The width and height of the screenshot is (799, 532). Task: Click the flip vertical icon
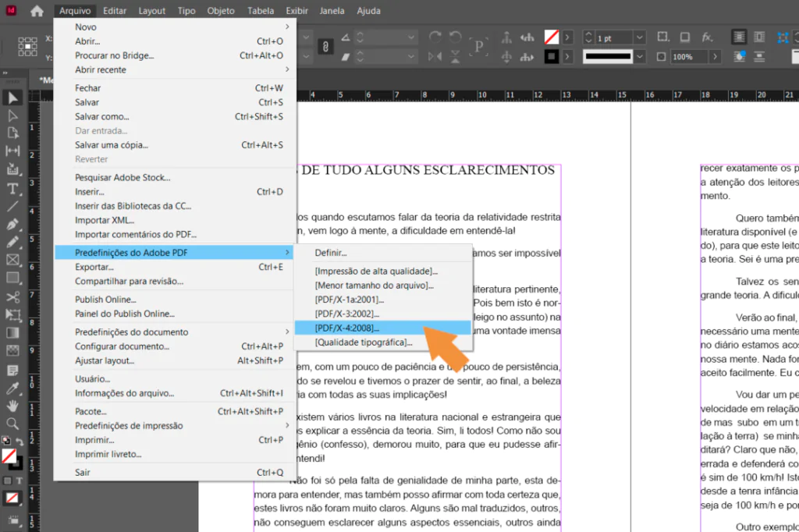pyautogui.click(x=455, y=56)
